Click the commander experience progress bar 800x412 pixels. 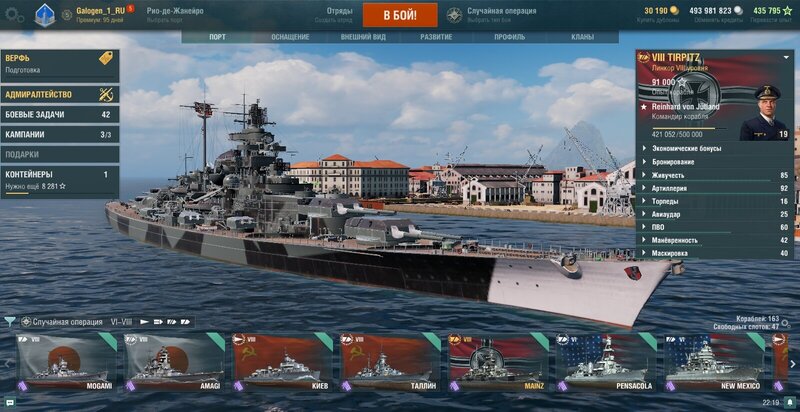(689, 128)
